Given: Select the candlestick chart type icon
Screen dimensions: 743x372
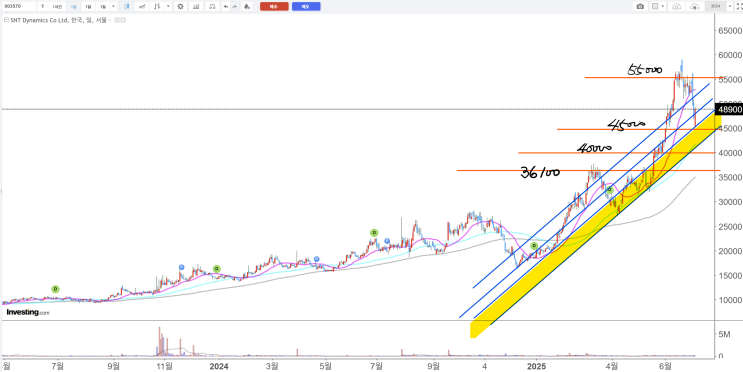Looking at the screenshot, I should click(x=127, y=6).
